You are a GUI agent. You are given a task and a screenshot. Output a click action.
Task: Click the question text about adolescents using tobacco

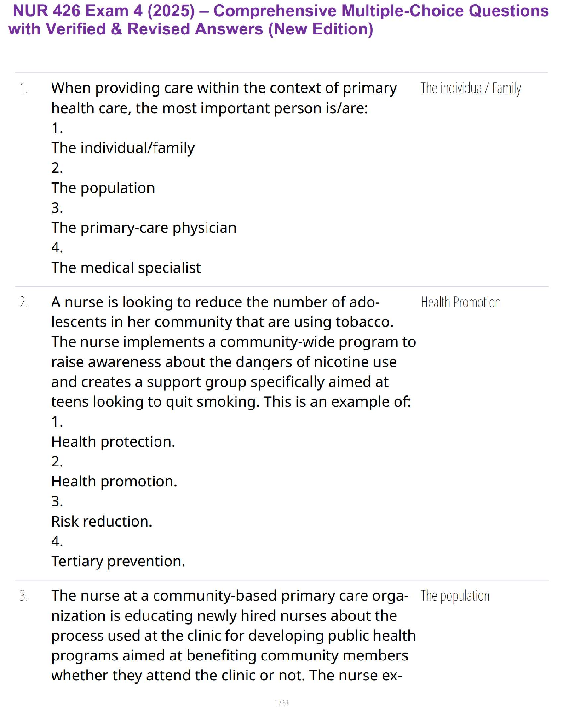[x=233, y=352]
